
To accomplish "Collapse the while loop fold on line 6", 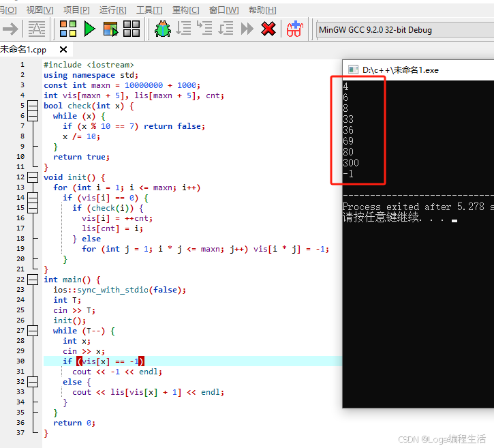I will 33,116.
